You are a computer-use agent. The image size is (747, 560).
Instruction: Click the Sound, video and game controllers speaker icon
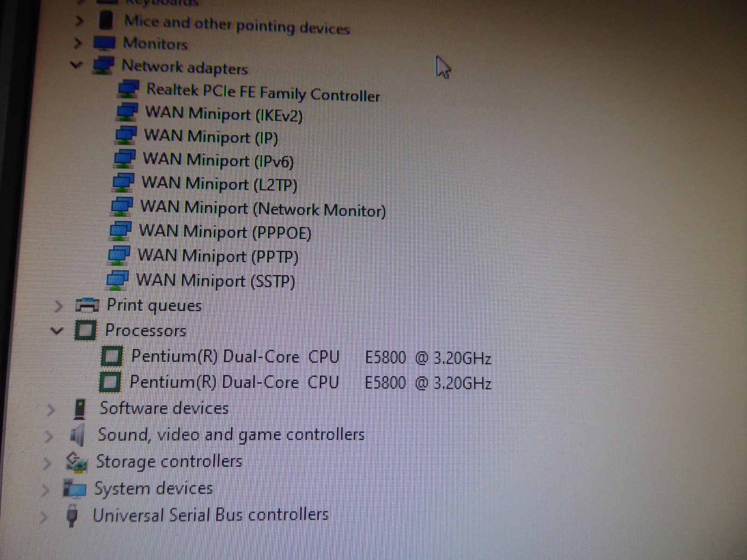(x=77, y=435)
